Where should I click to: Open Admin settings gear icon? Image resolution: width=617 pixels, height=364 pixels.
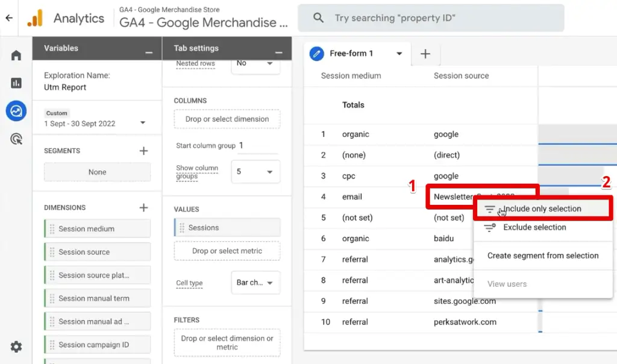(16, 347)
